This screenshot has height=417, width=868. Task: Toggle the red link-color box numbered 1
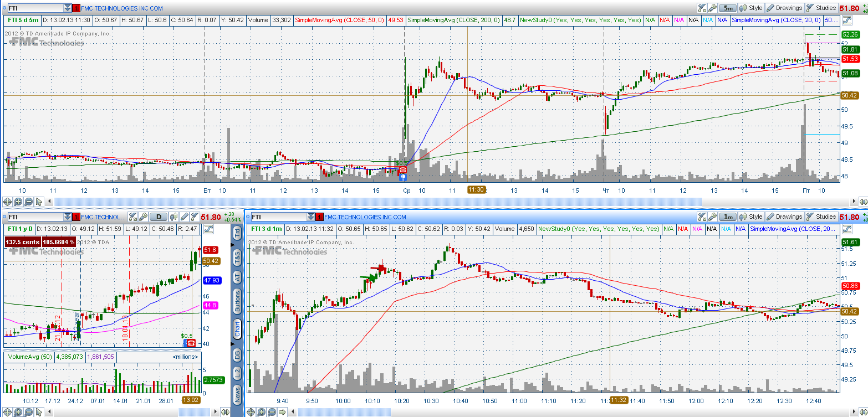[76, 8]
